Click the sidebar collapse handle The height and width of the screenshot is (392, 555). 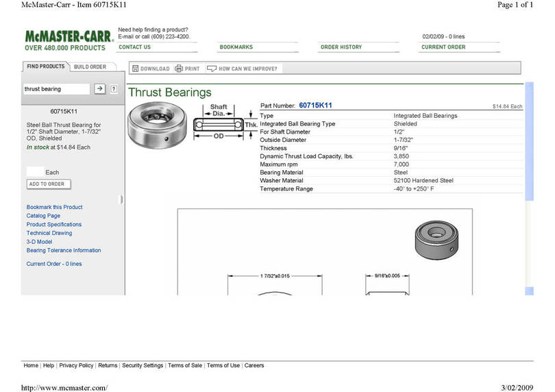[x=121, y=199]
